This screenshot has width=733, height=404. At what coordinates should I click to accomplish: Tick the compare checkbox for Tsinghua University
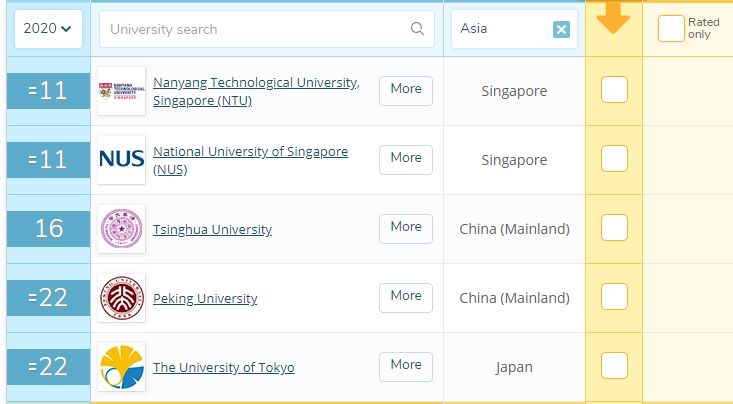point(614,227)
